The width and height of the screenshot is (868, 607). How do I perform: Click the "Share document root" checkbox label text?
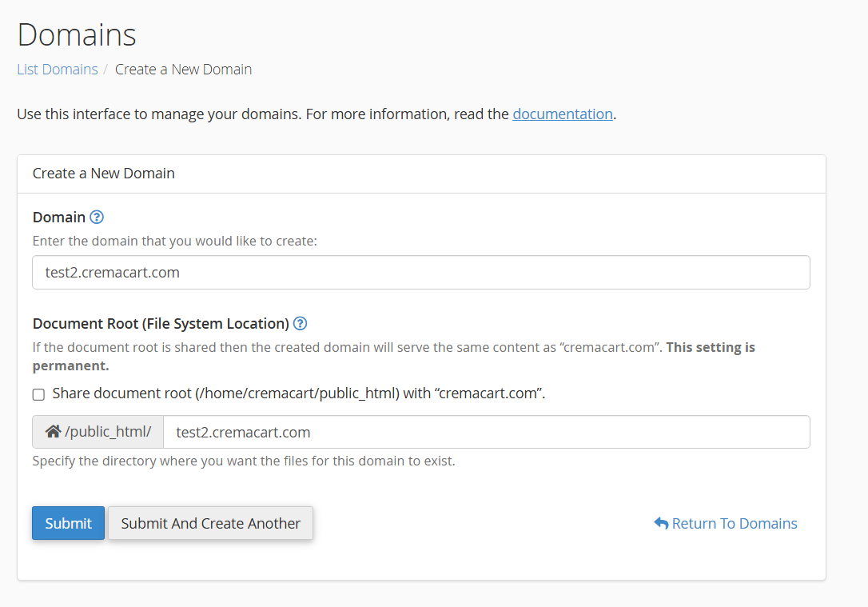pos(298,393)
